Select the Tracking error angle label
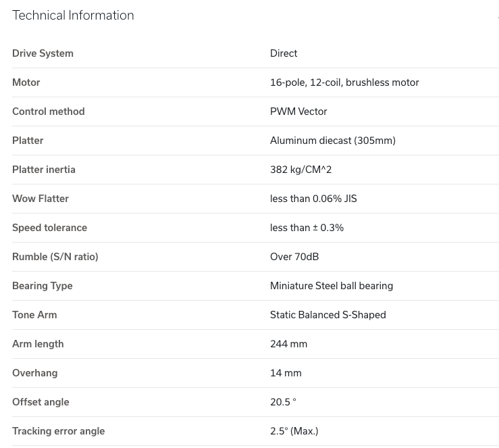This screenshot has height=448, width=499. pos(59,431)
